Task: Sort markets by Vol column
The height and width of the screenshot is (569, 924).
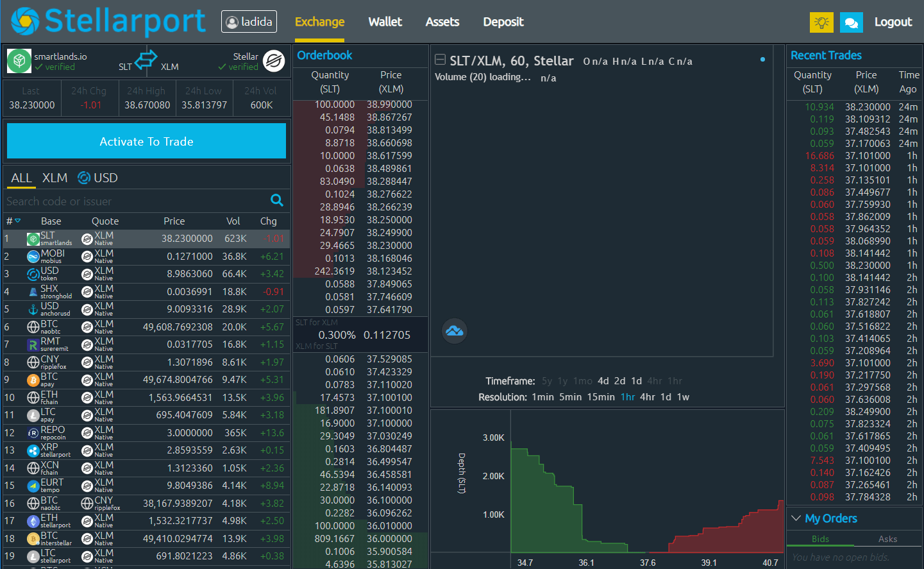Action: point(233,221)
